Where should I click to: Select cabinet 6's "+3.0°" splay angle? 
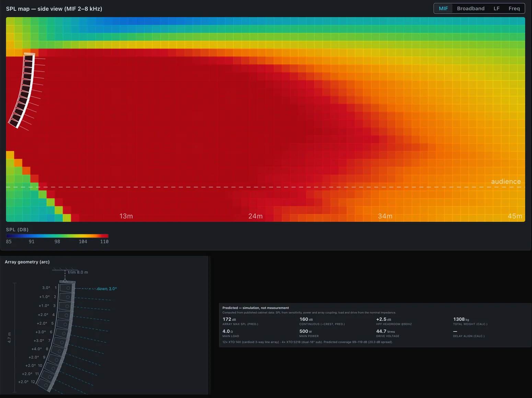coord(41,332)
